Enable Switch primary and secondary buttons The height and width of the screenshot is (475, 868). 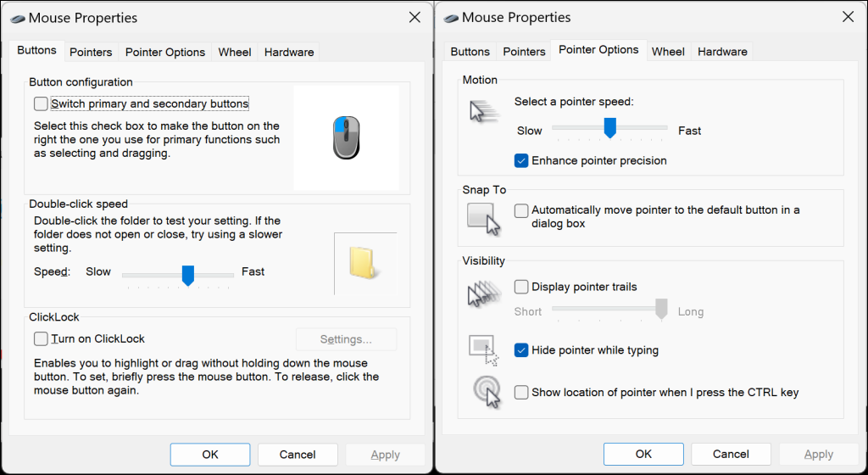[x=41, y=103]
